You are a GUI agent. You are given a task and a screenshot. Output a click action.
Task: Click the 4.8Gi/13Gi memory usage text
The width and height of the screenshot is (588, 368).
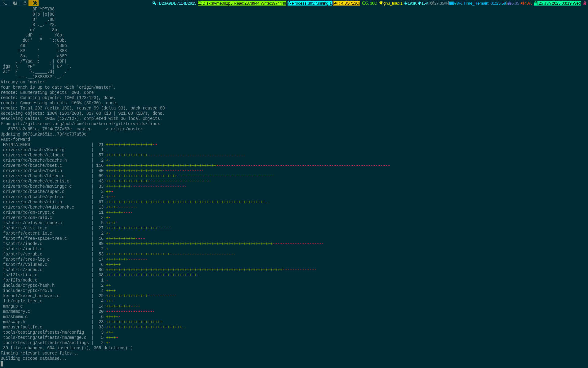pos(350,3)
